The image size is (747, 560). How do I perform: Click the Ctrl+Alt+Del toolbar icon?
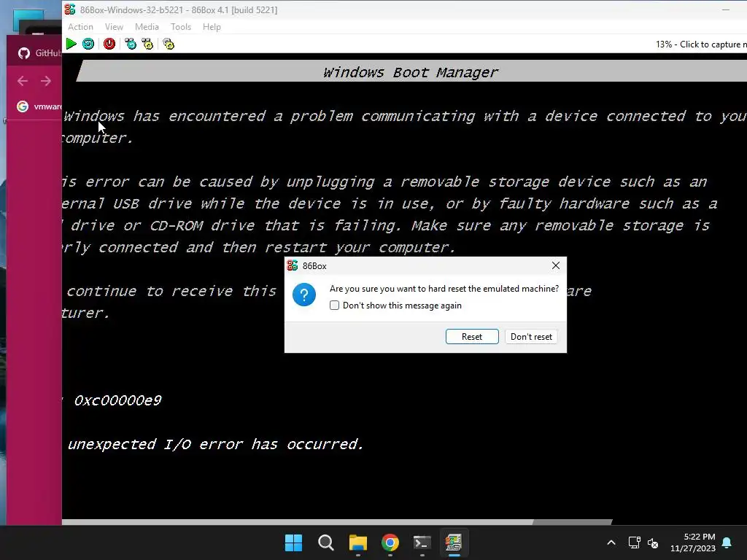point(130,44)
